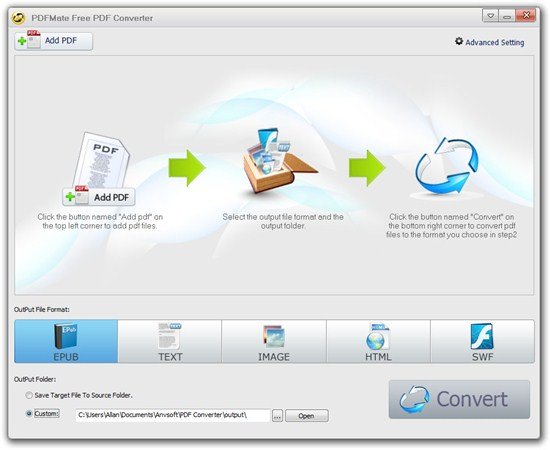The image size is (550, 450).
Task: Click the gear icon beside Advanced Setting
Action: click(x=459, y=41)
